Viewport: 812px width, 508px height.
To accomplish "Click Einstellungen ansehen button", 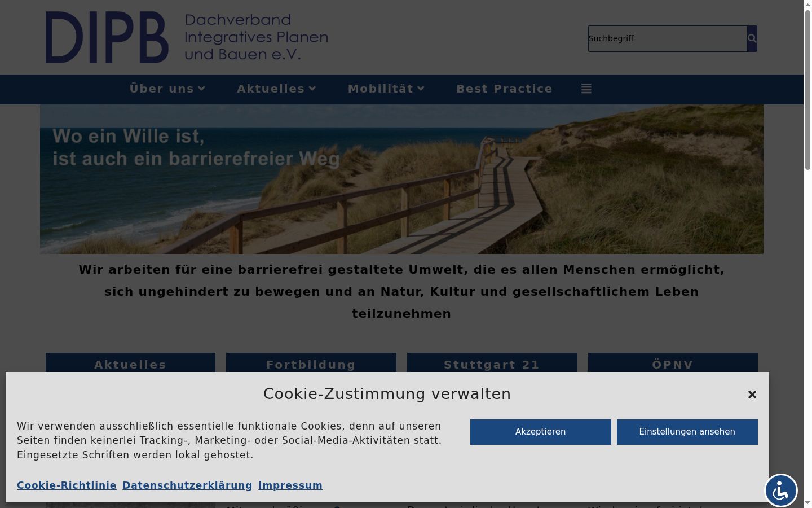I will coord(687,432).
